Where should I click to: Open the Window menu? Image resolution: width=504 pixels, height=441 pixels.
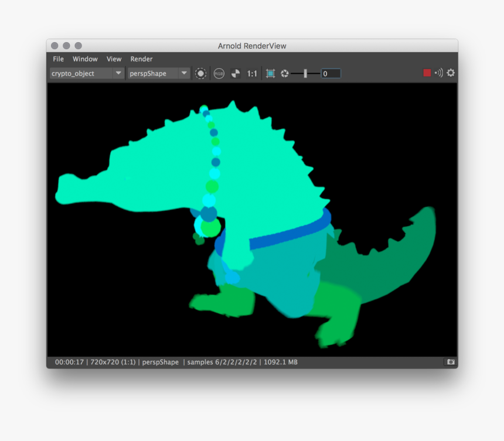(x=85, y=59)
